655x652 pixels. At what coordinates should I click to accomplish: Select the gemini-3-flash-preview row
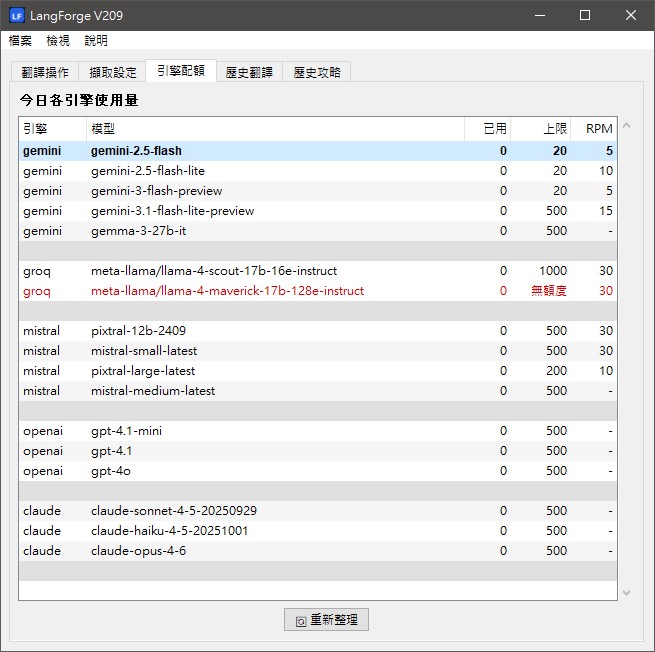[318, 191]
